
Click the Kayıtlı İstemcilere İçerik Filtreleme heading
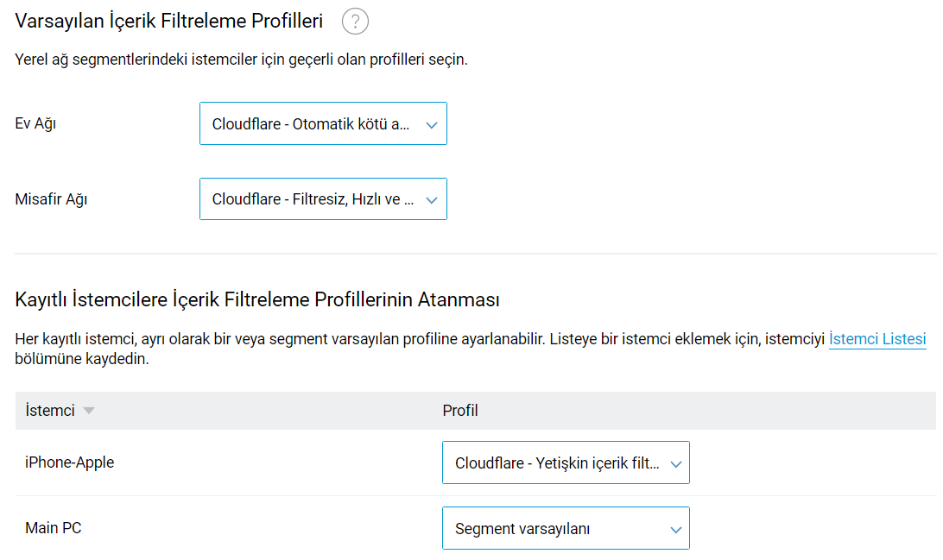(257, 300)
